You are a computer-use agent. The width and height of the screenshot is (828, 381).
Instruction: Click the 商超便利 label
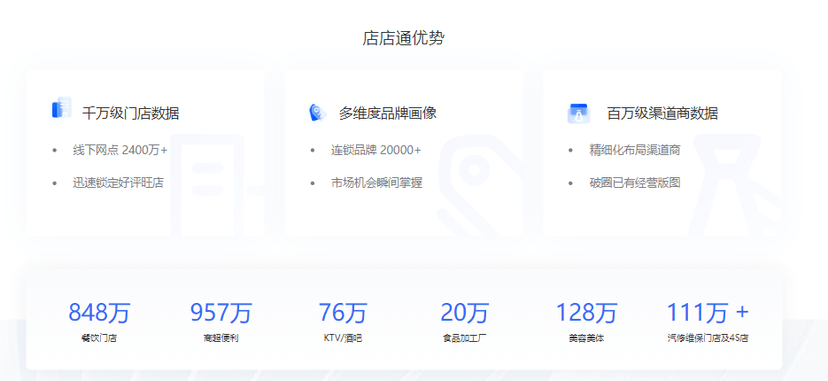221,338
